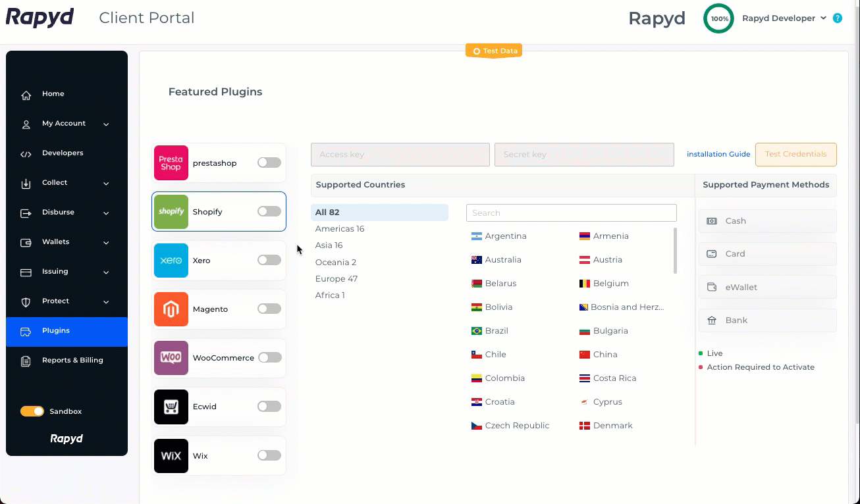Click the Cash payment method icon
860x504 pixels.
tap(712, 221)
